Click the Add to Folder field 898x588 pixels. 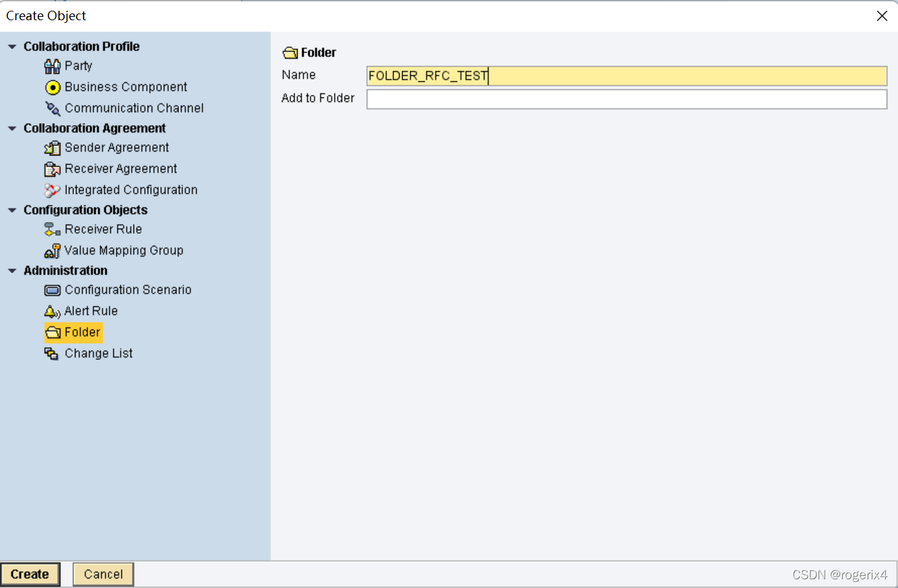626,99
